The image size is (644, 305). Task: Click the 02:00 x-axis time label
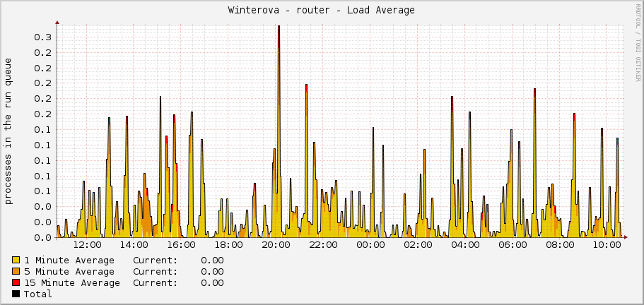(x=418, y=246)
